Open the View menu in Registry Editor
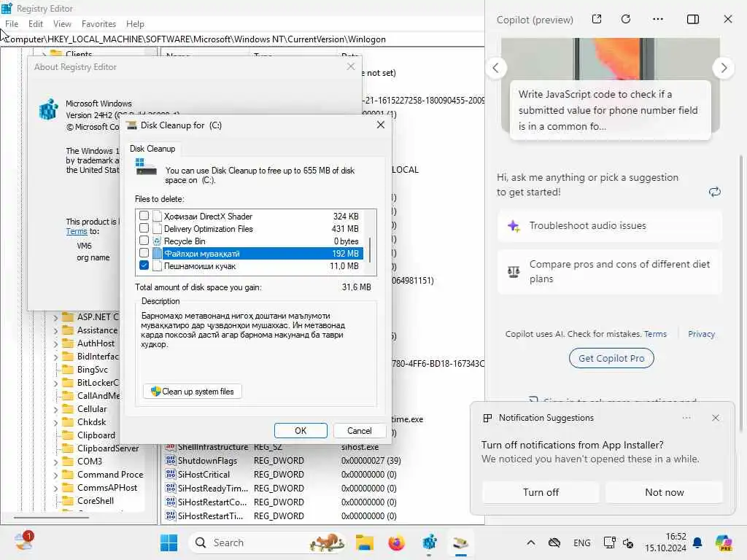Image resolution: width=747 pixels, height=560 pixels. (62, 24)
